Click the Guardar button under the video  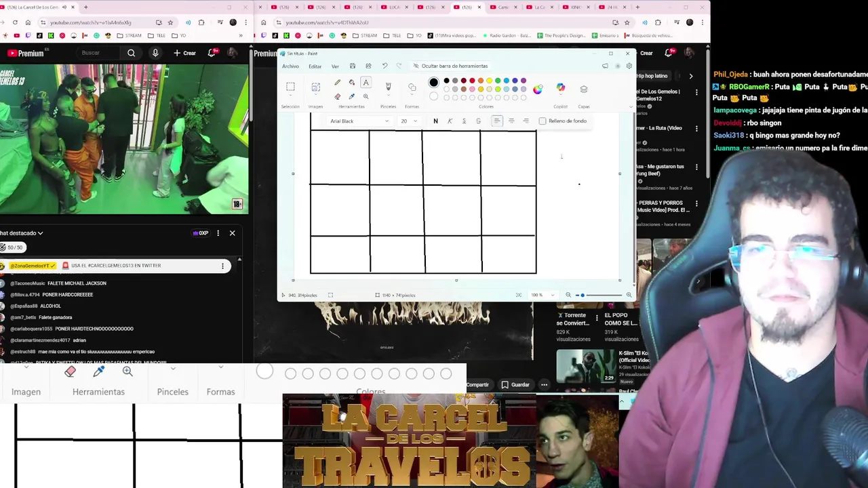[x=515, y=384]
